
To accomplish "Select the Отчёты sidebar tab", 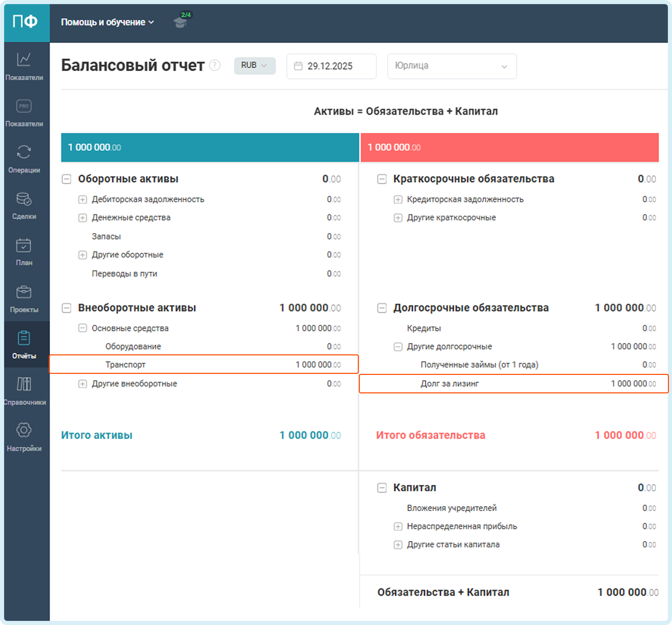I will pos(24,344).
